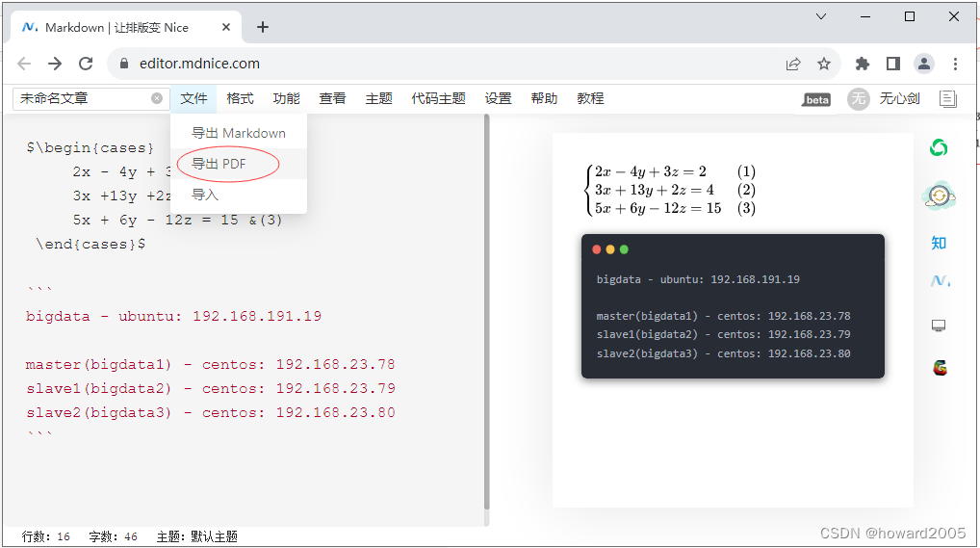Click the Markdown Nice browser tab
This screenshot has width=980, height=548.
[x=125, y=27]
